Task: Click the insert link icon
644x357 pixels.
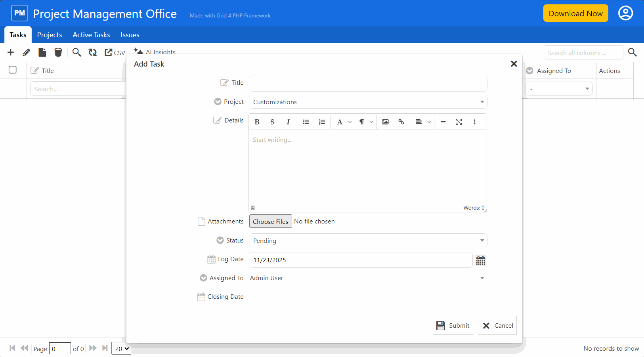Action: click(x=401, y=122)
